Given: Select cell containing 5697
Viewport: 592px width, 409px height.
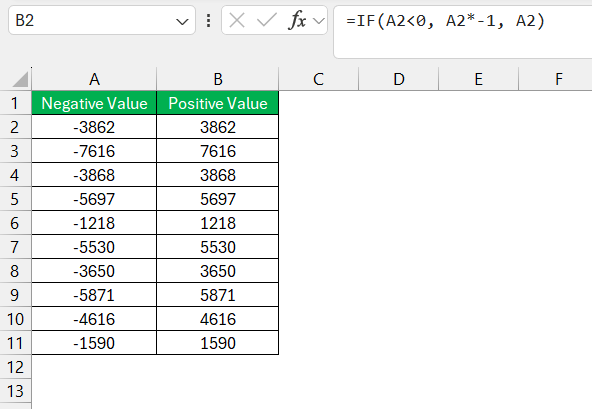Looking at the screenshot, I should pyautogui.click(x=217, y=199).
